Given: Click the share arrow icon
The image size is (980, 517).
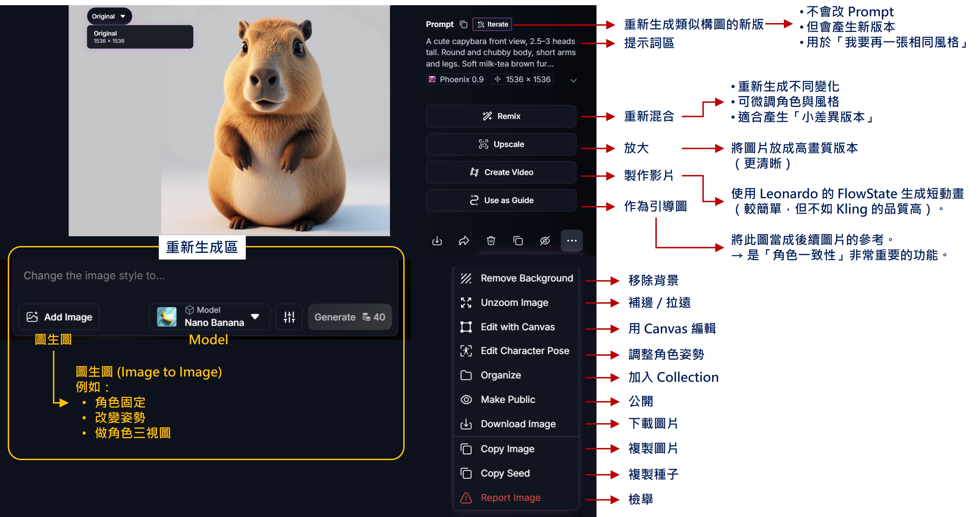Looking at the screenshot, I should 464,241.
